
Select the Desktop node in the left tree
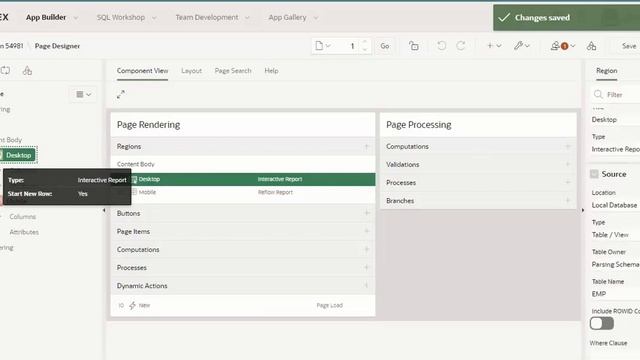coord(18,155)
